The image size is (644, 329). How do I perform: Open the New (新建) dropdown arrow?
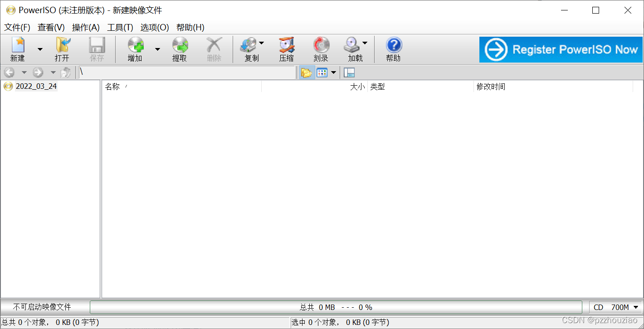coord(40,49)
